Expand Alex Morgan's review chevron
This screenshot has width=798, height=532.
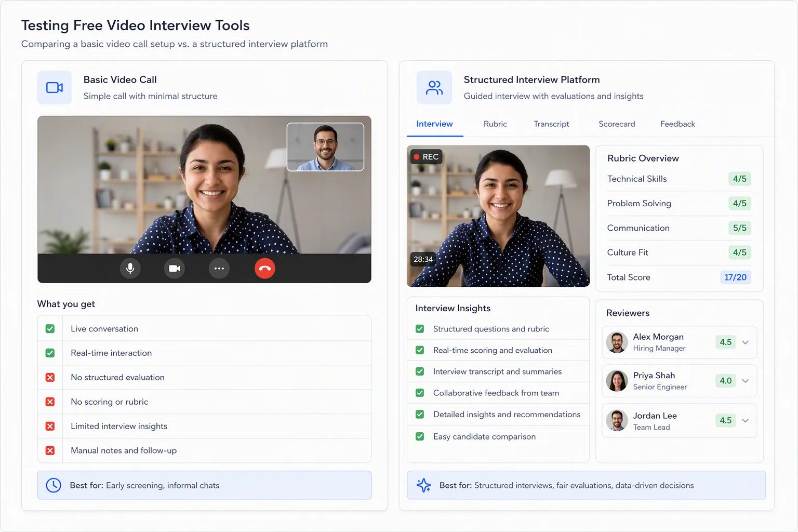point(746,342)
